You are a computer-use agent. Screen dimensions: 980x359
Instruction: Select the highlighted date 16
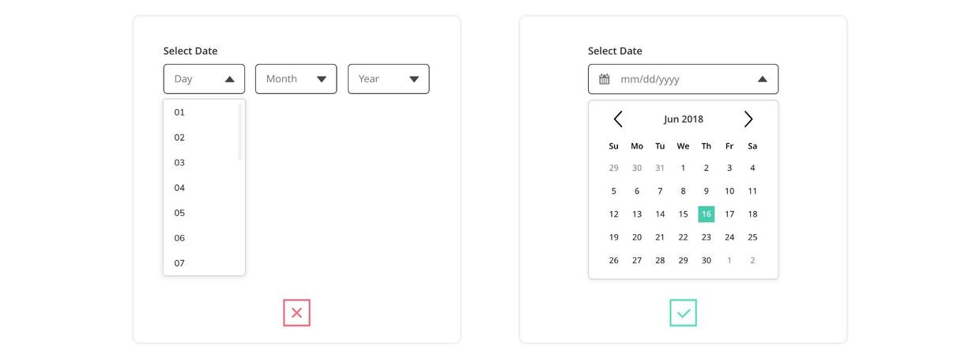click(x=706, y=214)
